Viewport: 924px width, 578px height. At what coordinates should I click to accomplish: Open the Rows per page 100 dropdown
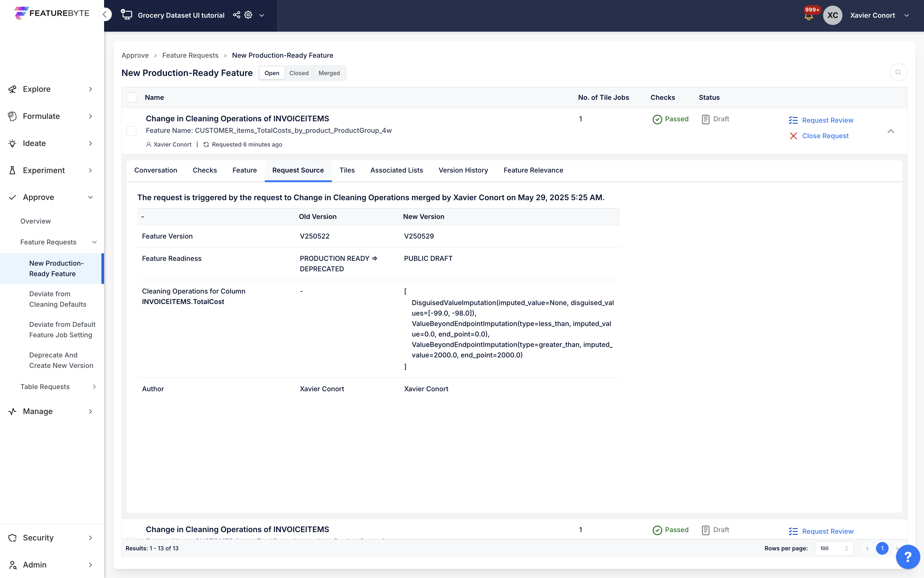point(834,548)
